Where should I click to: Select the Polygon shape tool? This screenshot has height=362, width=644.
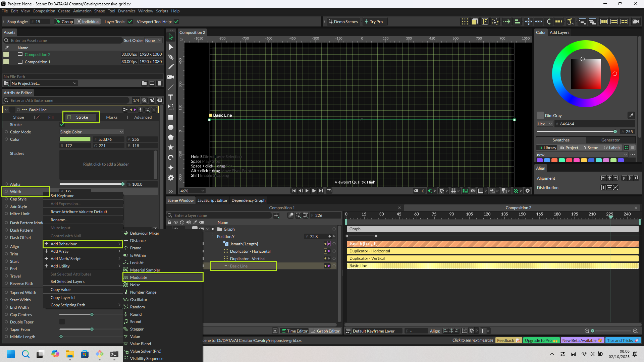[171, 137]
